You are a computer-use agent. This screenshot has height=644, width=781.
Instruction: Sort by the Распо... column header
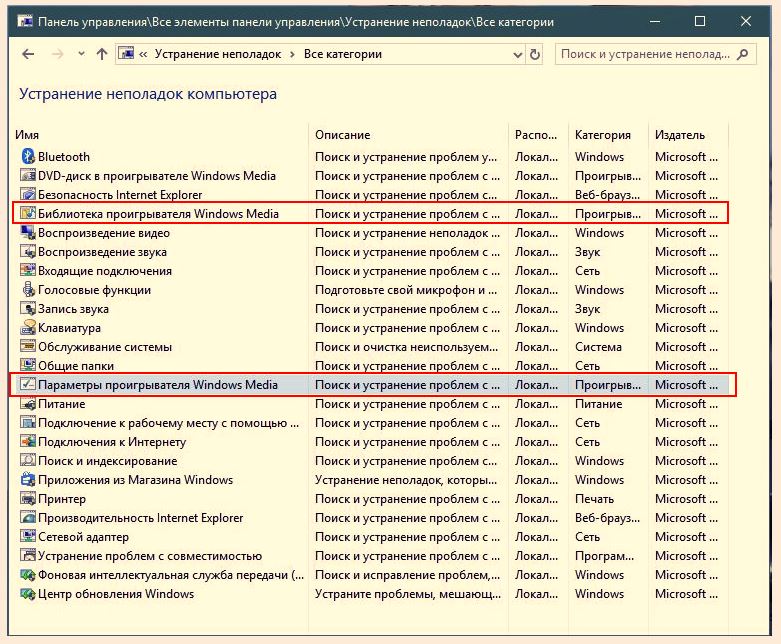(536, 134)
